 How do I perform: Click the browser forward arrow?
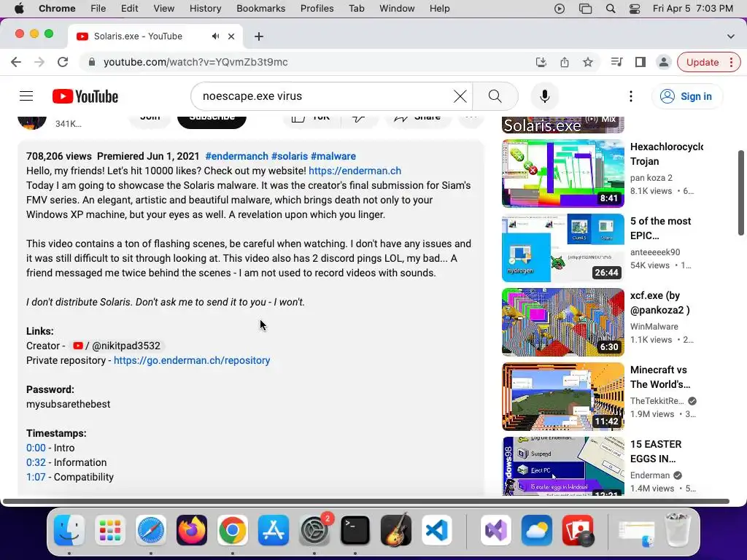click(x=39, y=62)
